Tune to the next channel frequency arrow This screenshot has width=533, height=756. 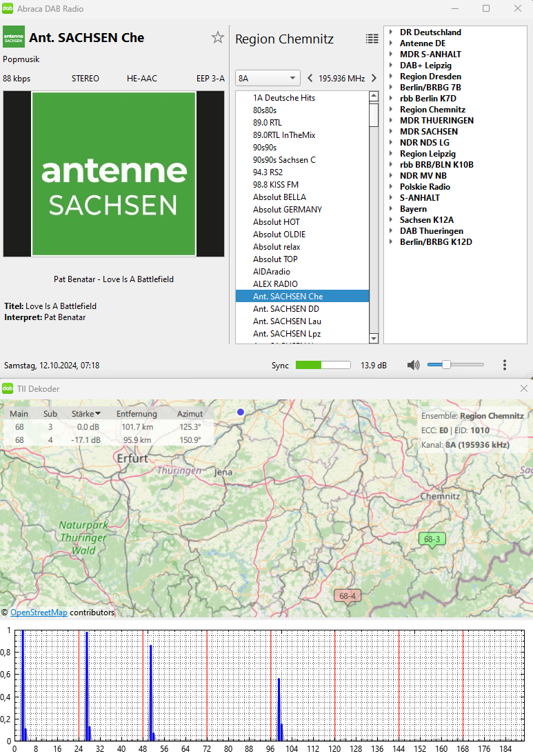click(374, 78)
